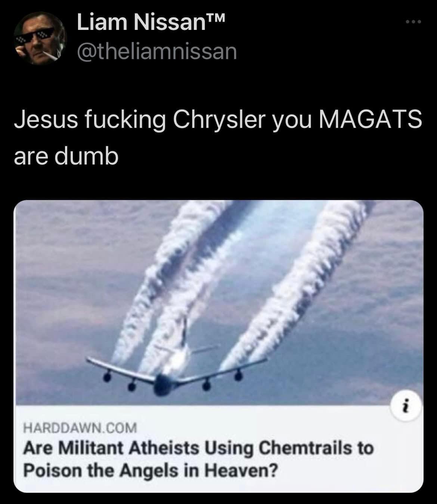Open the chemtrails link card image
Screen dimensions: 437x504
(x=218, y=302)
